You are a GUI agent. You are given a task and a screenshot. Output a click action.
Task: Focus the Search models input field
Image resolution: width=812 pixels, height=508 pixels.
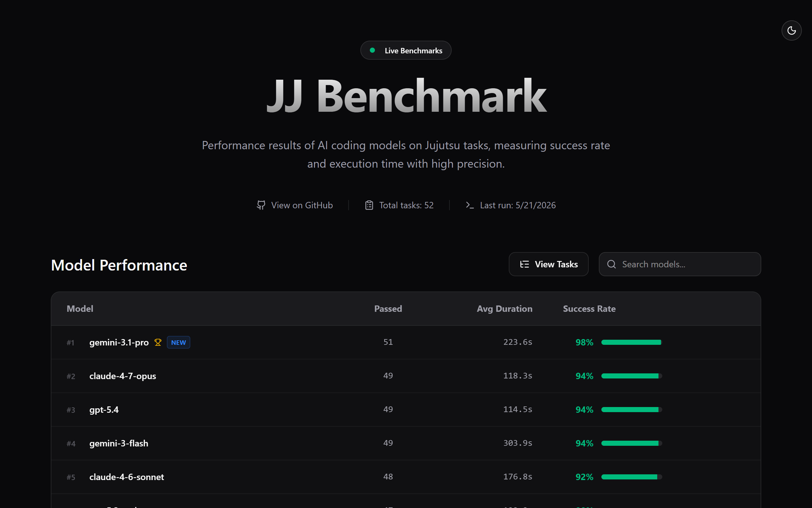[680, 264]
